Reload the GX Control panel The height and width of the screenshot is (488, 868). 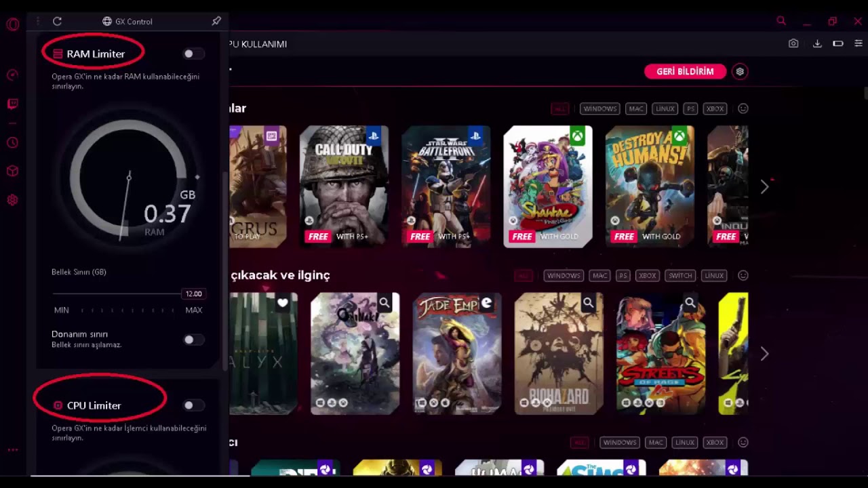click(x=57, y=22)
